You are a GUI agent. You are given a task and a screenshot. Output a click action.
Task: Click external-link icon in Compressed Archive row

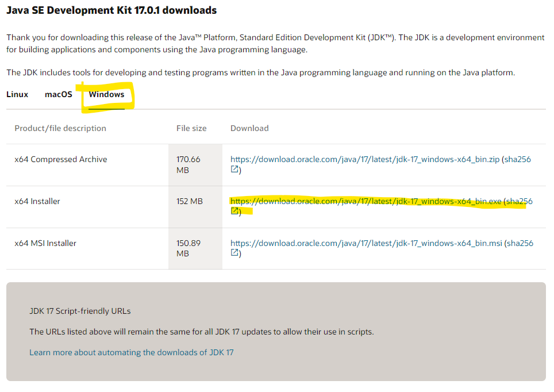(x=234, y=170)
